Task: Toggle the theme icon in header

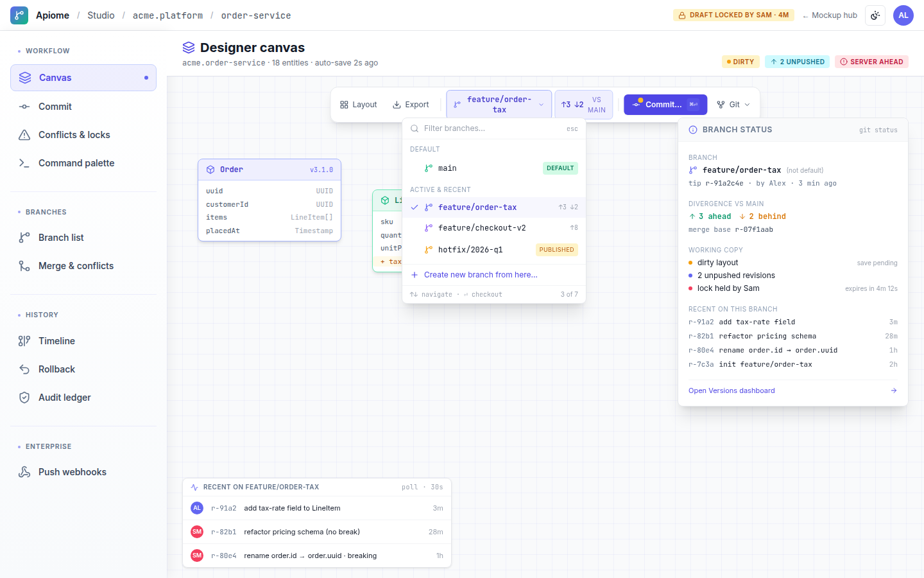Action: (x=875, y=15)
